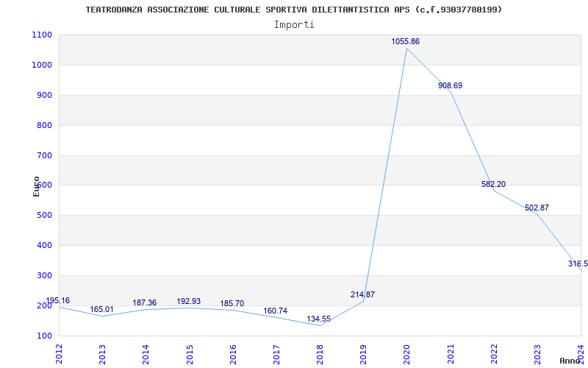Click the 185.70 data label
Screen dimensions: 588x368
click(x=232, y=303)
